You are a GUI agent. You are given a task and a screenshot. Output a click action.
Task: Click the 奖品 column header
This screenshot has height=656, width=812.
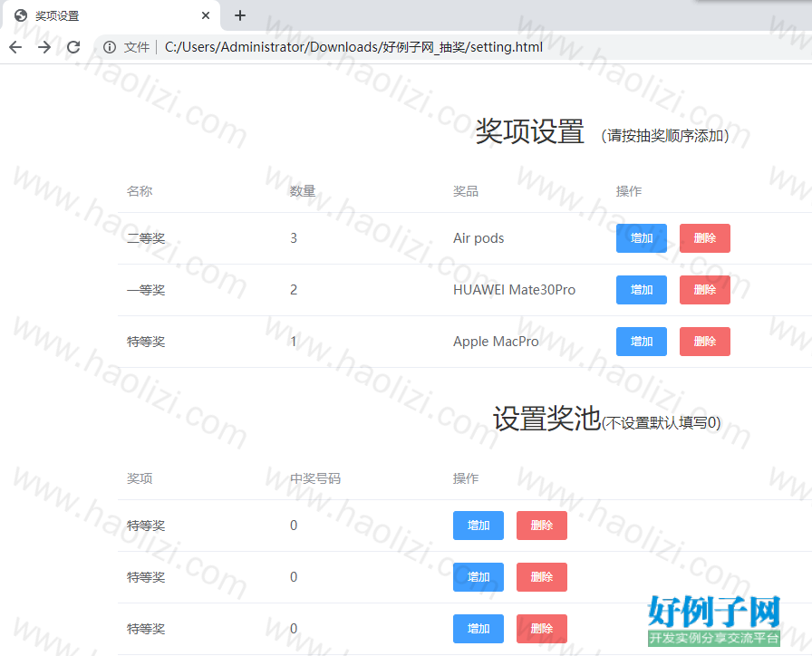(x=466, y=191)
